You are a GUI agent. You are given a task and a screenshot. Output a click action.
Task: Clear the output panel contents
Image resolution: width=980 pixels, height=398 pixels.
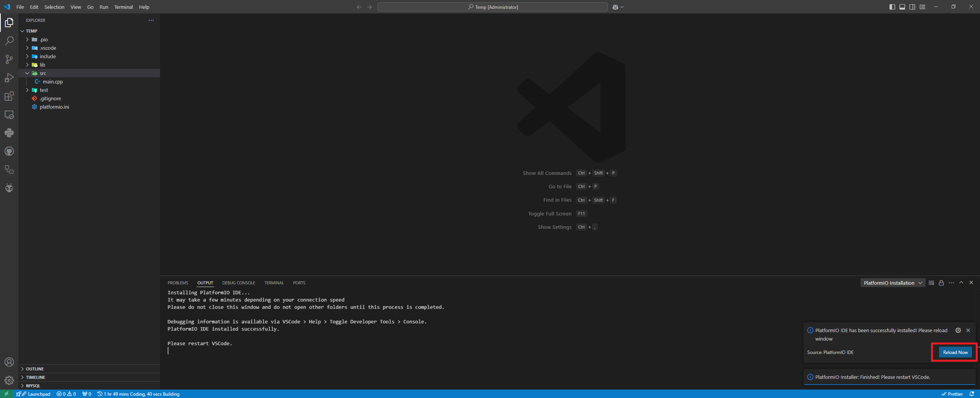click(x=931, y=283)
